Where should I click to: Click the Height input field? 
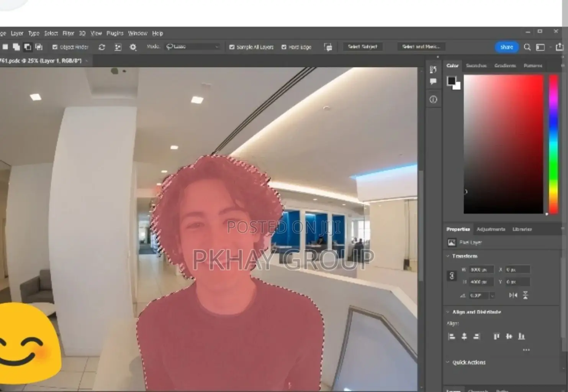[481, 282]
